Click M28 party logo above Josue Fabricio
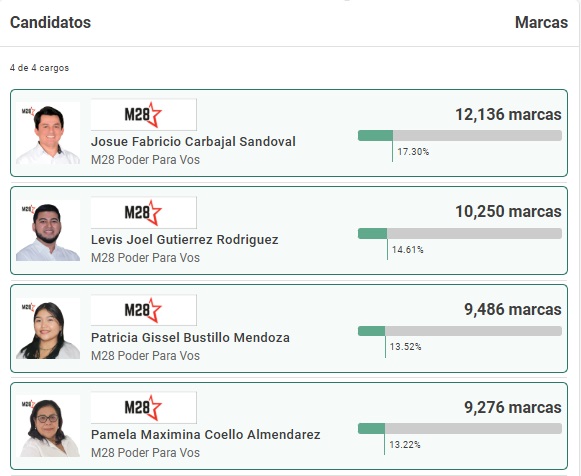This screenshot has width=581, height=476. [143, 114]
